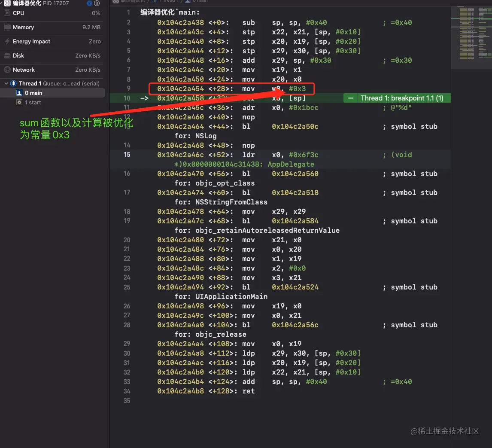492x448 pixels.
Task: Click the person icon next to '0 main'
Action: pos(19,93)
